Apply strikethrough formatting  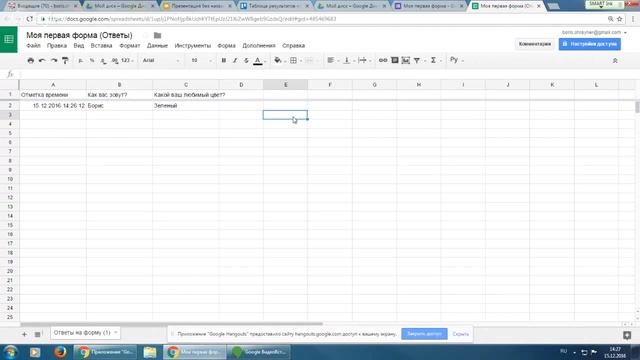(246, 60)
